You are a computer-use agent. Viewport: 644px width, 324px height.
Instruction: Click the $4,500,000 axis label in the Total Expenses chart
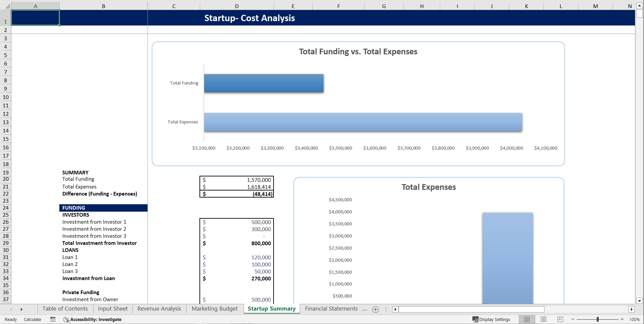[340, 200]
